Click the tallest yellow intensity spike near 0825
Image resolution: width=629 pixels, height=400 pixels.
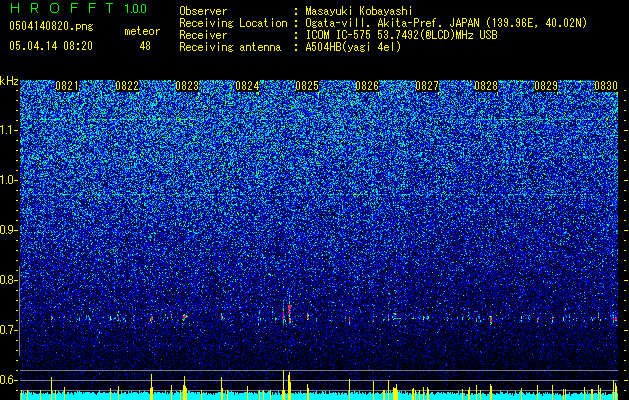pos(284,385)
